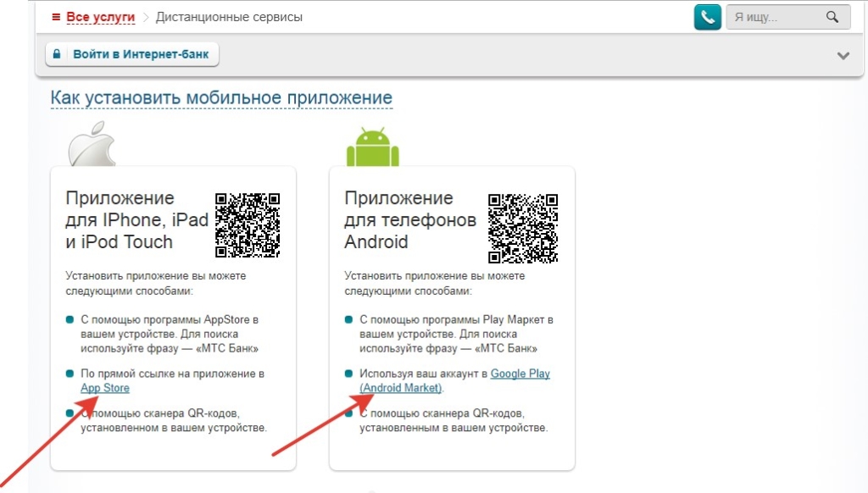868x493 pixels.
Task: Click 'Приложение для IPhone, iPad и iPod Touch' title
Action: [x=136, y=219]
